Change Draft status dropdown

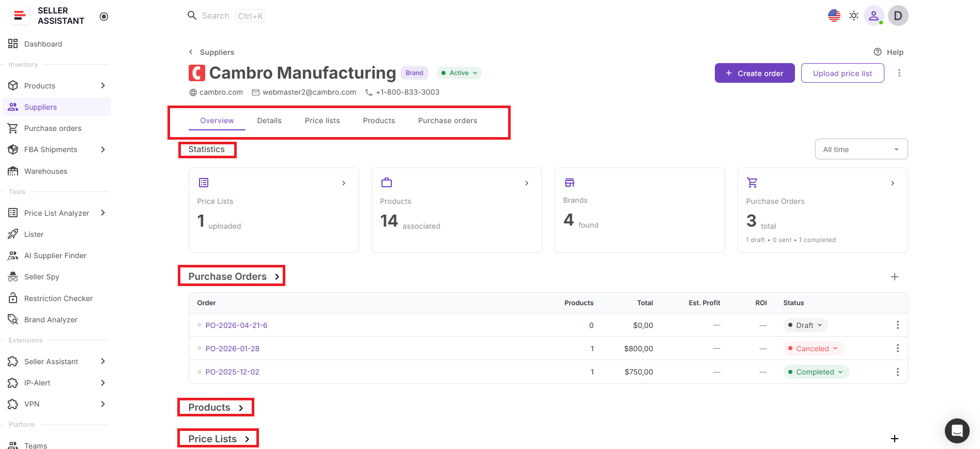pyautogui.click(x=806, y=325)
